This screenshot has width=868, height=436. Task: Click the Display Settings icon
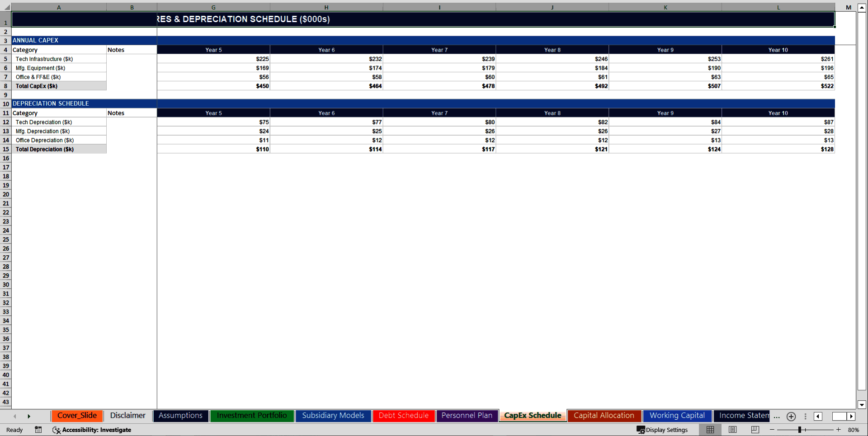tap(641, 430)
